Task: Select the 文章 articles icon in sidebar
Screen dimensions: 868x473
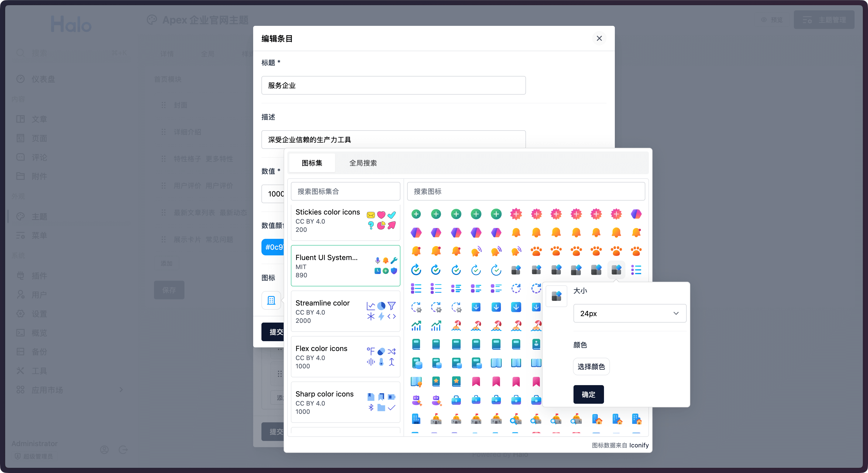Action: click(20, 119)
